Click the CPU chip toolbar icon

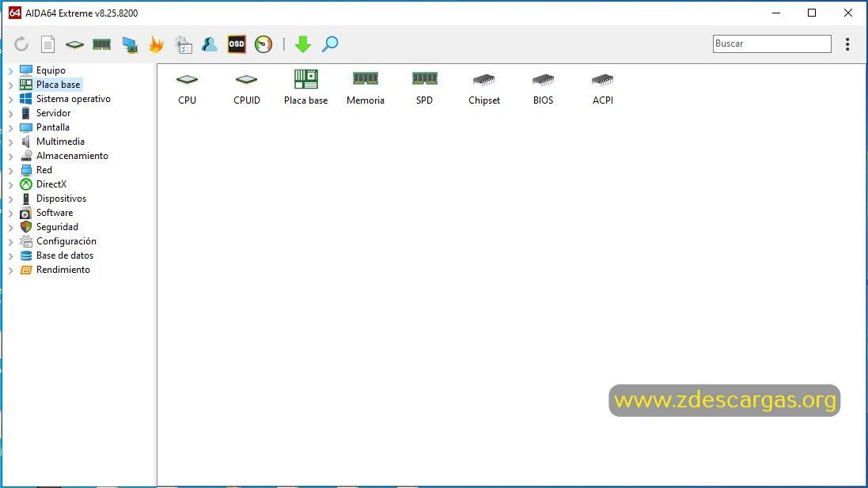tap(74, 45)
